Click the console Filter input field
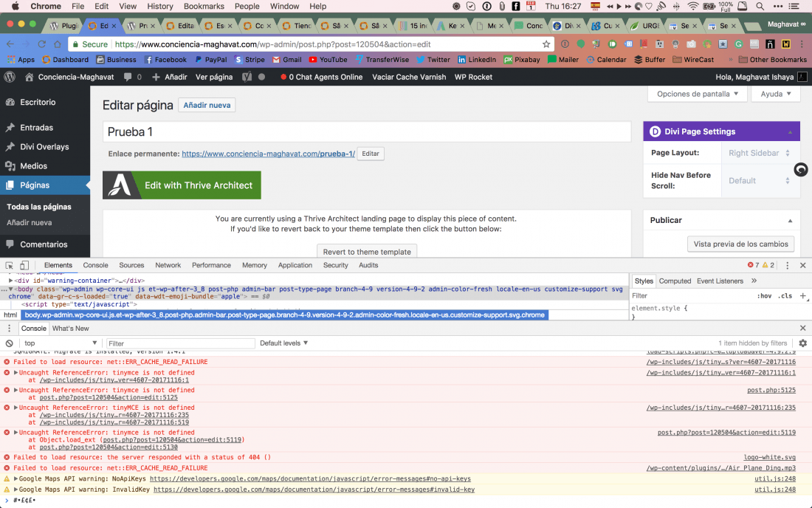812x508 pixels. pos(180,343)
